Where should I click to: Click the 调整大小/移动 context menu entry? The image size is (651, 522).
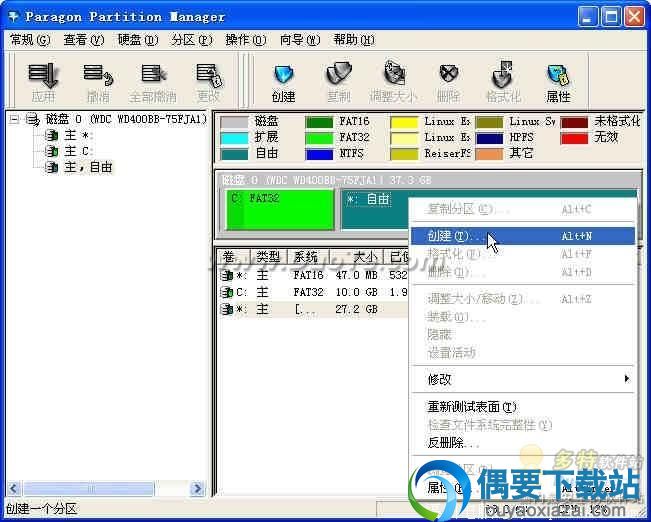(x=523, y=299)
